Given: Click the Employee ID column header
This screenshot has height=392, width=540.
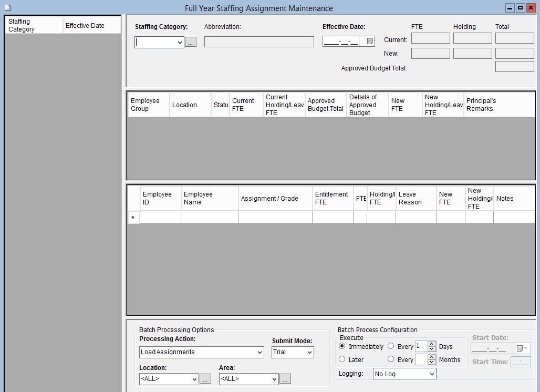Looking at the screenshot, I should coord(160,198).
